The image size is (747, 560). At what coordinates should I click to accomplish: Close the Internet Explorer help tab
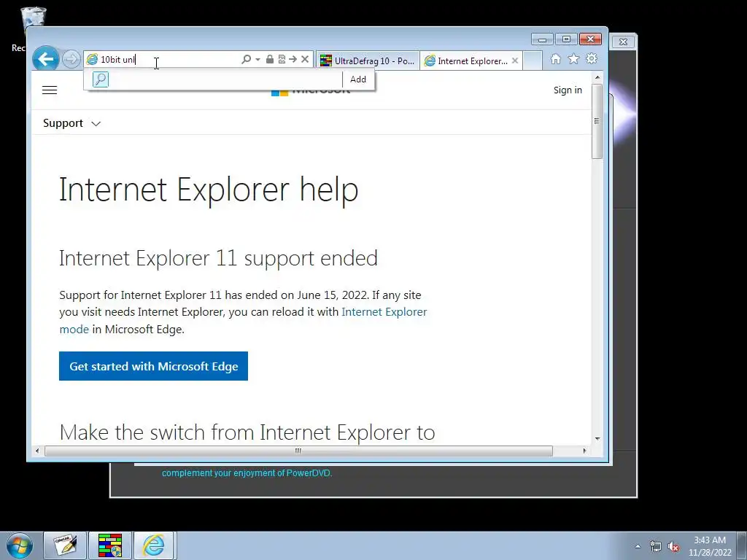click(x=515, y=61)
